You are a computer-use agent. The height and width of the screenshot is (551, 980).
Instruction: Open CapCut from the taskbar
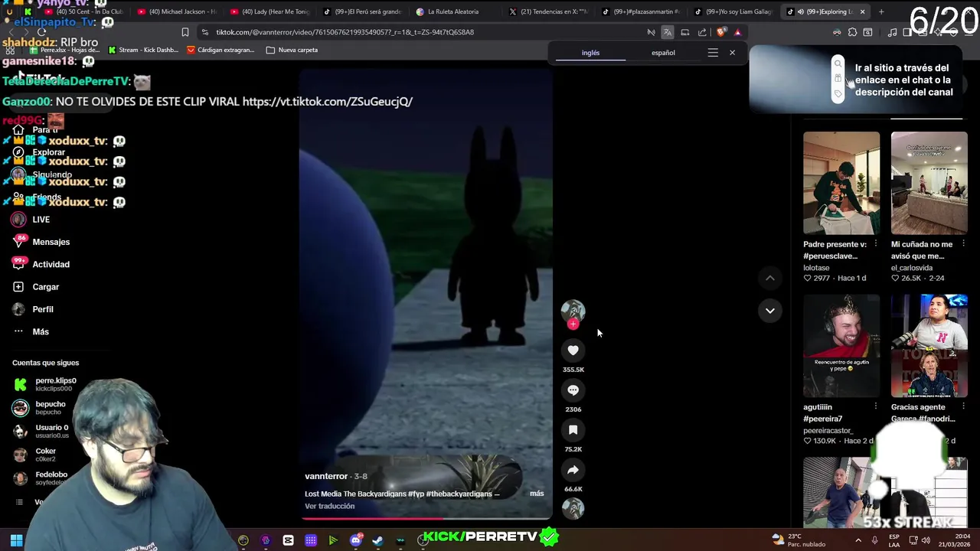point(288,540)
